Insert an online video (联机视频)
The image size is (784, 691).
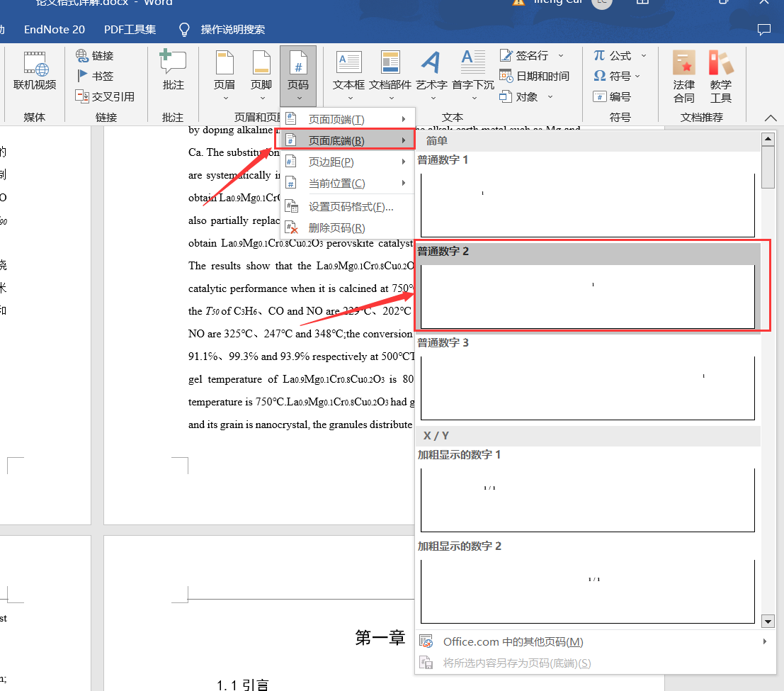[35, 71]
